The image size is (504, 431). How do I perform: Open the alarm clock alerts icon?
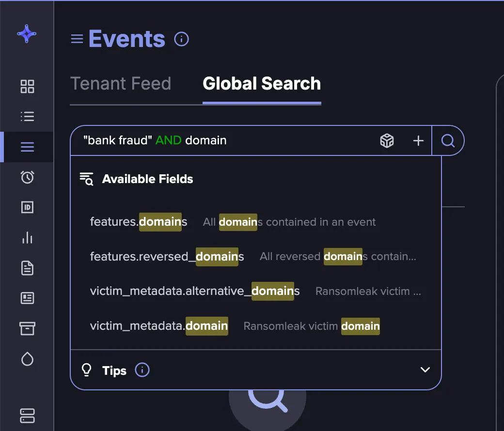(x=27, y=177)
